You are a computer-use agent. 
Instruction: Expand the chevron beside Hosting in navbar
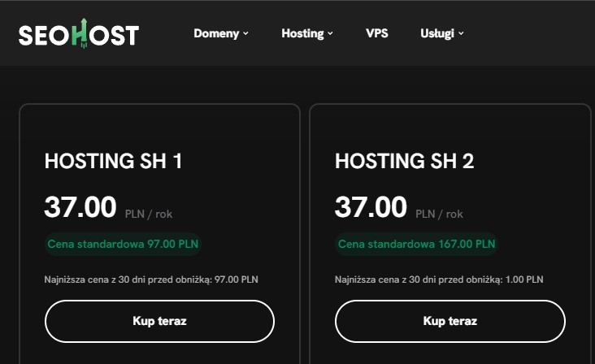tap(331, 34)
